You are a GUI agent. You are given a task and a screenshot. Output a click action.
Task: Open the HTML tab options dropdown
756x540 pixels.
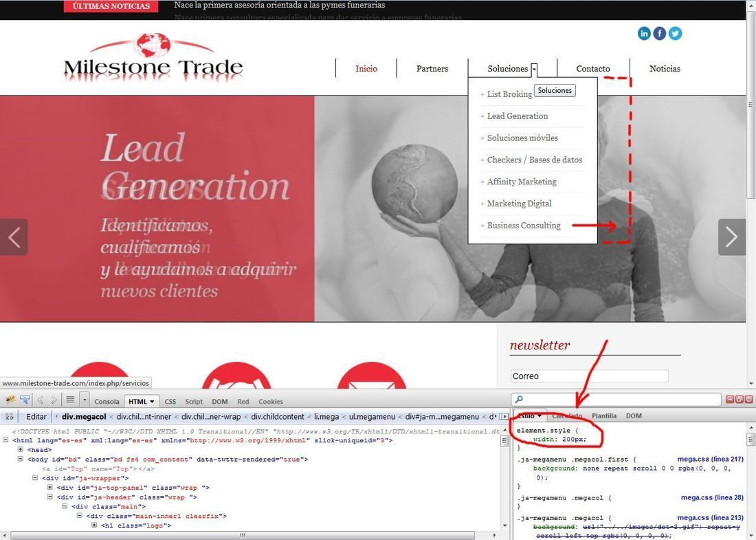point(152,402)
